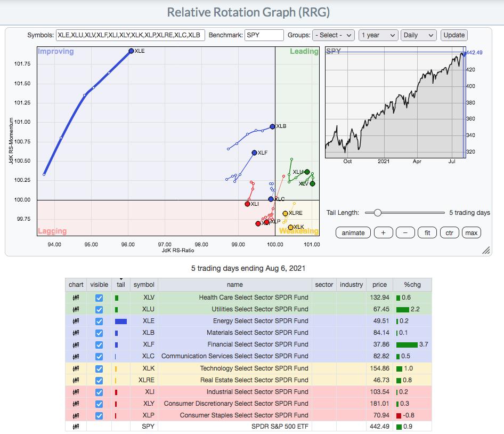Click the fit button

pos(427,233)
